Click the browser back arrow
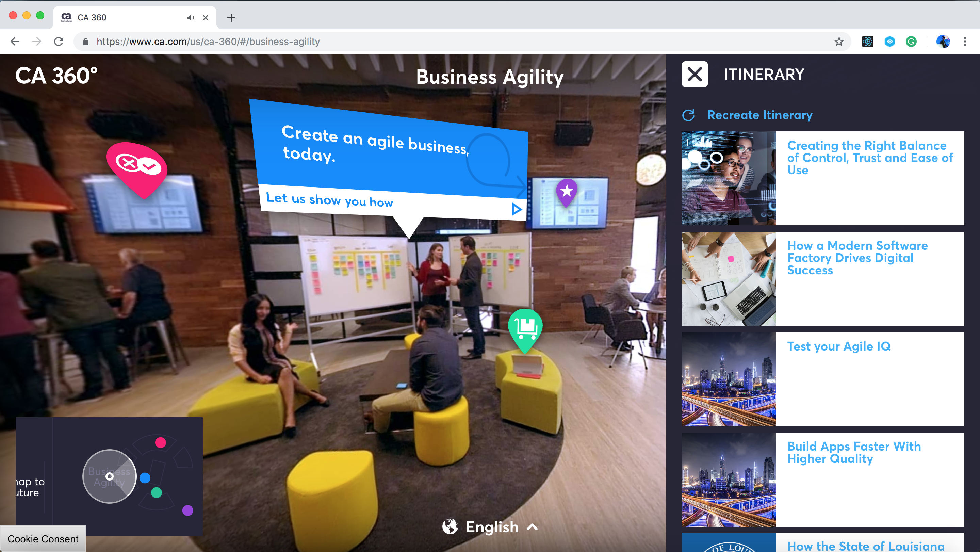 [x=15, y=42]
